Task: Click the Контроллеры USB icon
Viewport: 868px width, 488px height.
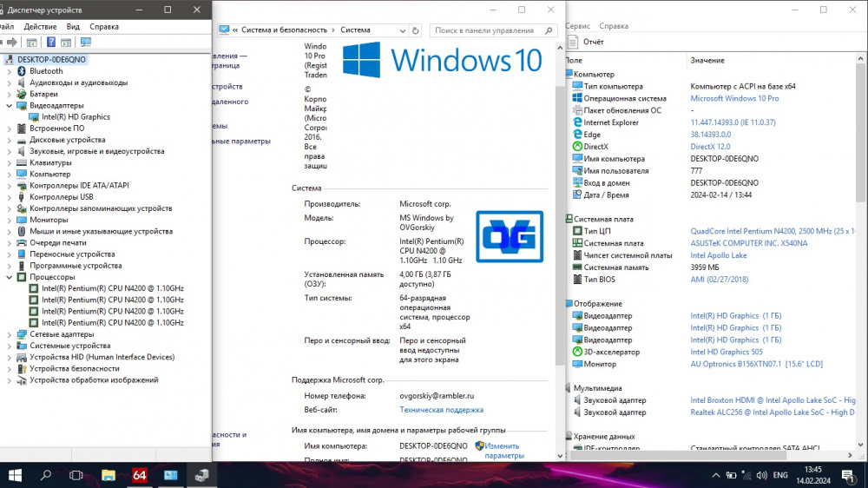Action: (x=22, y=196)
